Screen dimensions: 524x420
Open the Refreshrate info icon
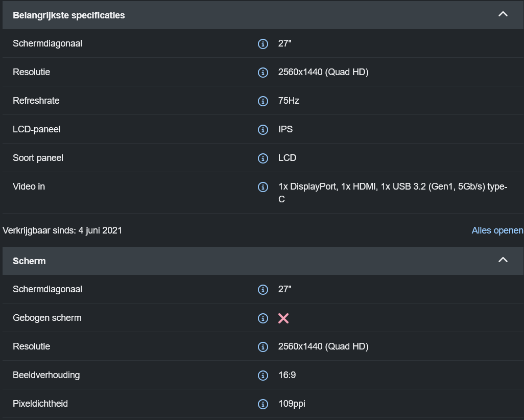pos(263,101)
